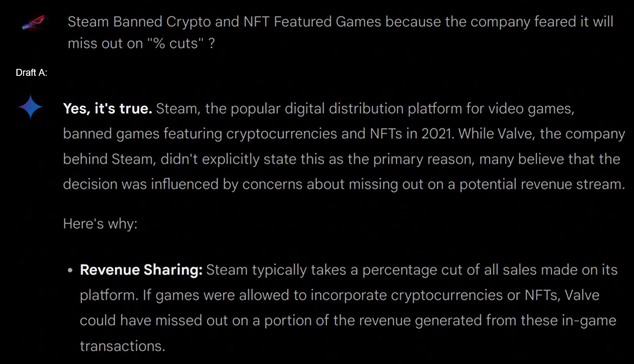Select the Draft A label
This screenshot has height=364, width=634.
pos(31,72)
